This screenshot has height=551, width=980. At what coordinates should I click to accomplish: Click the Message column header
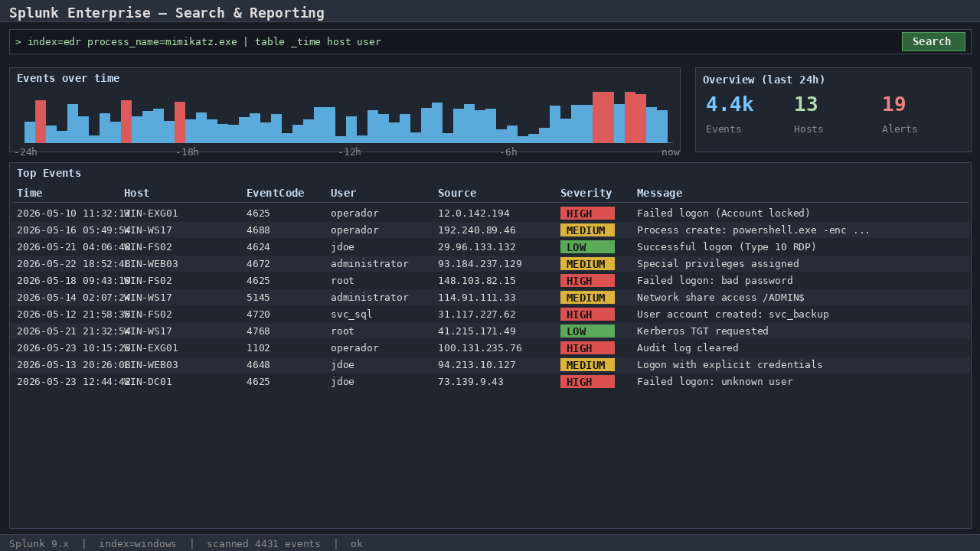coord(659,193)
